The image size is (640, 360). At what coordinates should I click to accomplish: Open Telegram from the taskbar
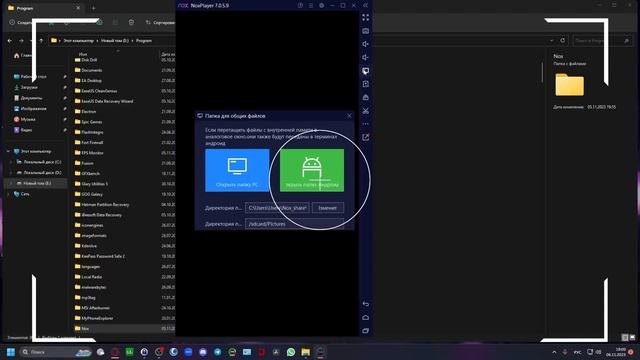(218, 352)
